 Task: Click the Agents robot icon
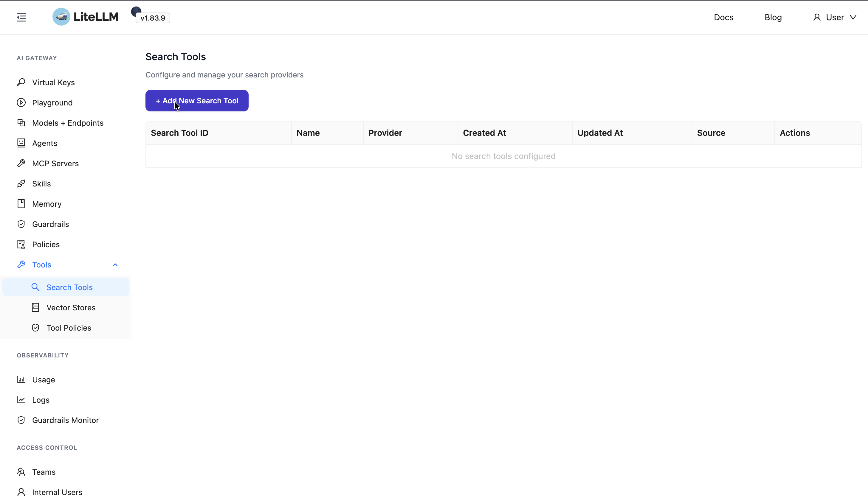coord(21,143)
